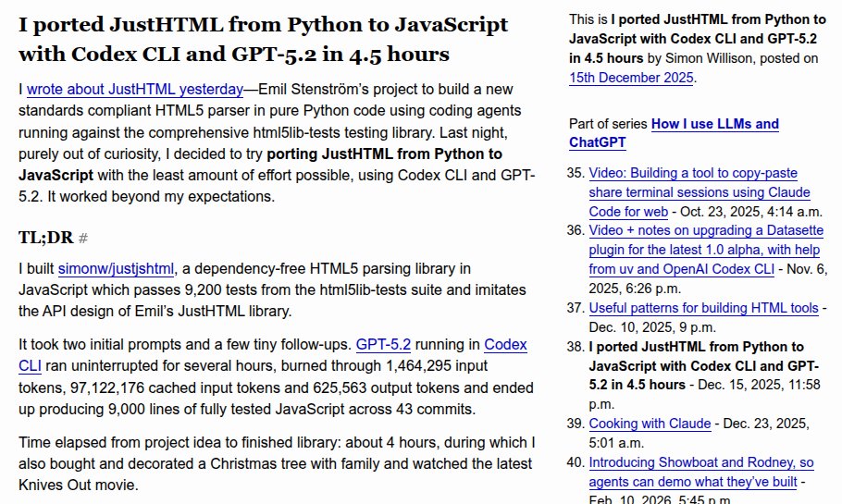842x504 pixels.
Task: Open the simonw/justjshtml repository link
Action: 116,268
